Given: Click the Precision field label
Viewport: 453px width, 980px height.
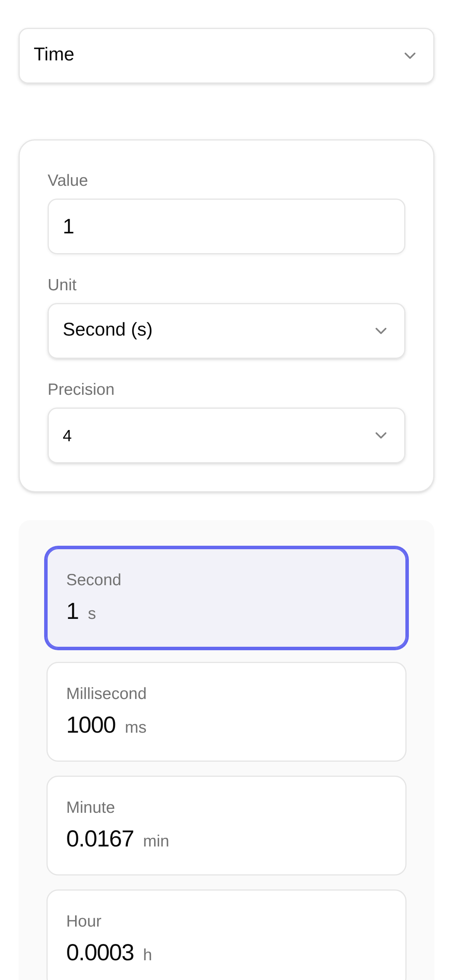Looking at the screenshot, I should click(x=81, y=389).
